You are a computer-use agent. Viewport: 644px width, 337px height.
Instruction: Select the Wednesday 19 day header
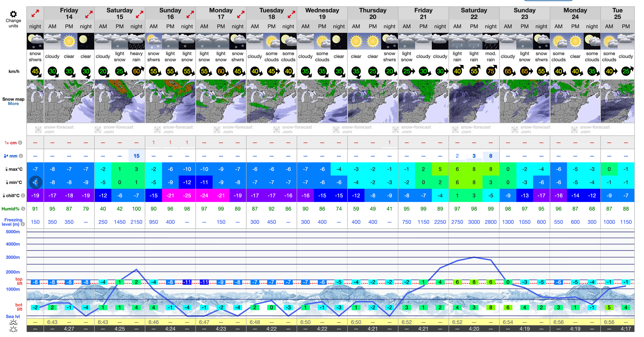322,14
